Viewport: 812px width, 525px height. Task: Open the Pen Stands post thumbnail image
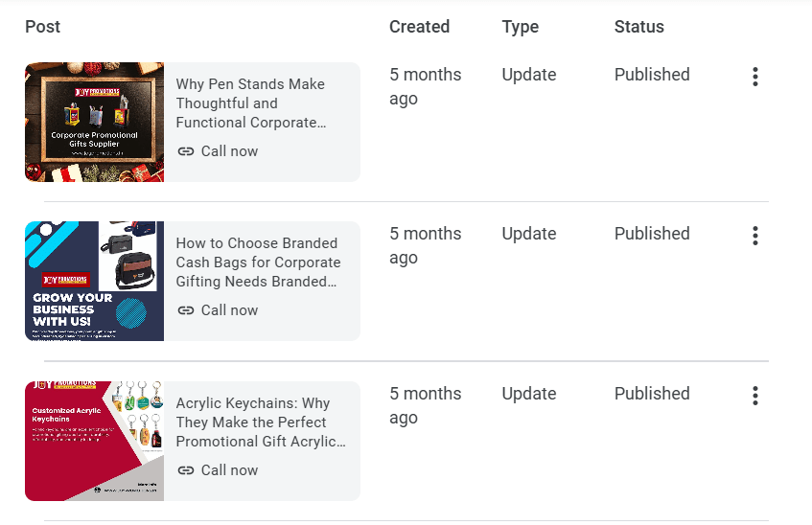point(94,122)
